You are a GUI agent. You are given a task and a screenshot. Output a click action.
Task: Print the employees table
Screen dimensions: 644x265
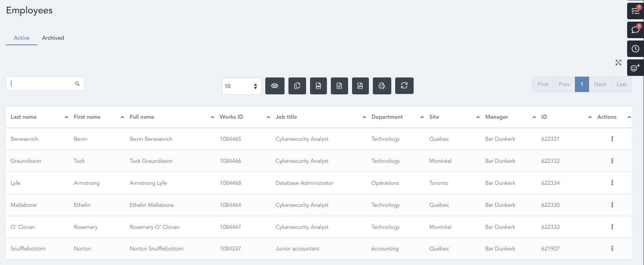[x=381, y=86]
